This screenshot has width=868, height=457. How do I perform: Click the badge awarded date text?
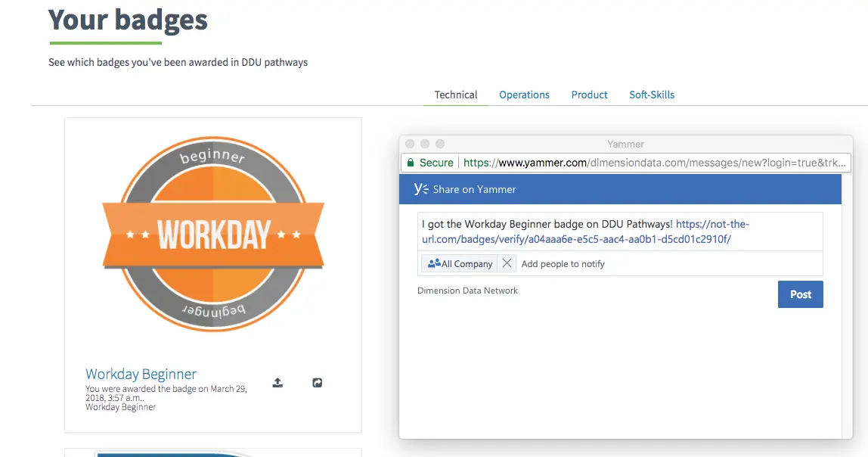point(166,393)
